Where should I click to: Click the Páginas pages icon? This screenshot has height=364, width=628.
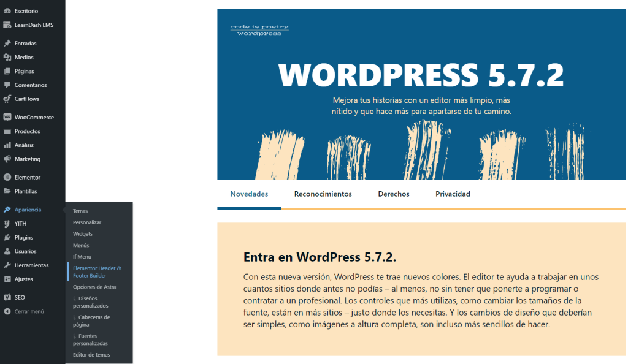point(7,71)
